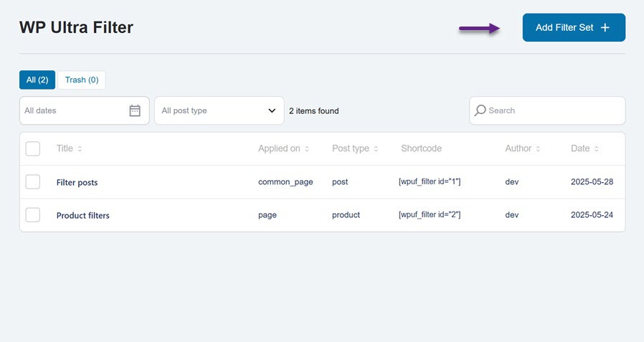Expand the post type chevron arrow
The height and width of the screenshot is (342, 644).
(272, 111)
